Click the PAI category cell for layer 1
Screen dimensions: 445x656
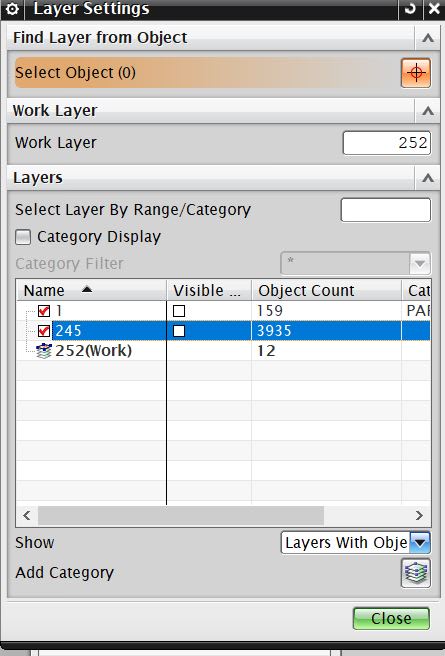point(418,311)
